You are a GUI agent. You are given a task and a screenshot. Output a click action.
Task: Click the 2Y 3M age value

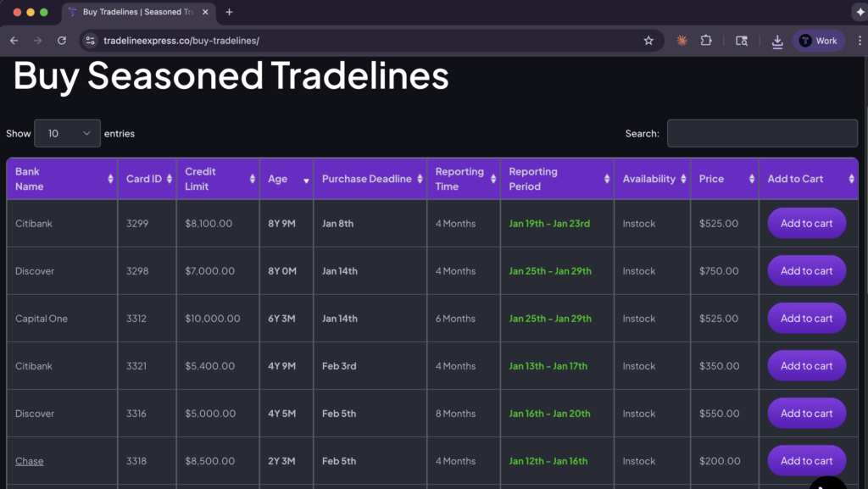(x=281, y=461)
